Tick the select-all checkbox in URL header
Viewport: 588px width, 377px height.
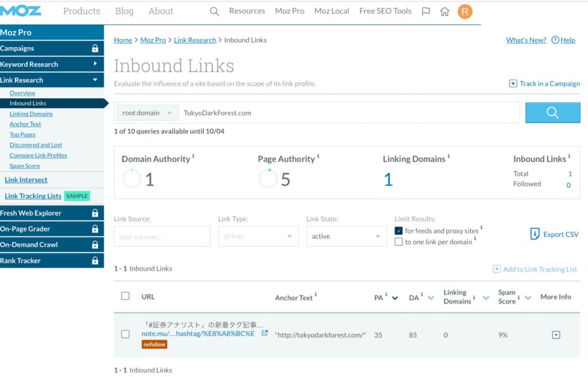click(125, 296)
